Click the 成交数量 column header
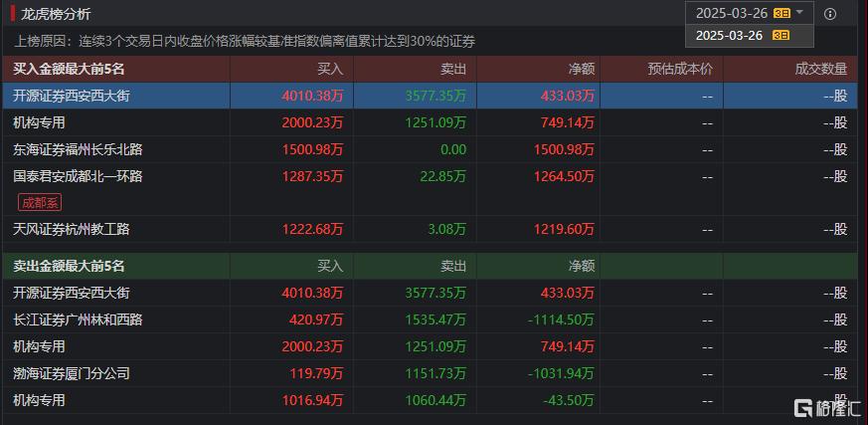The width and height of the screenshot is (868, 425). [x=821, y=69]
